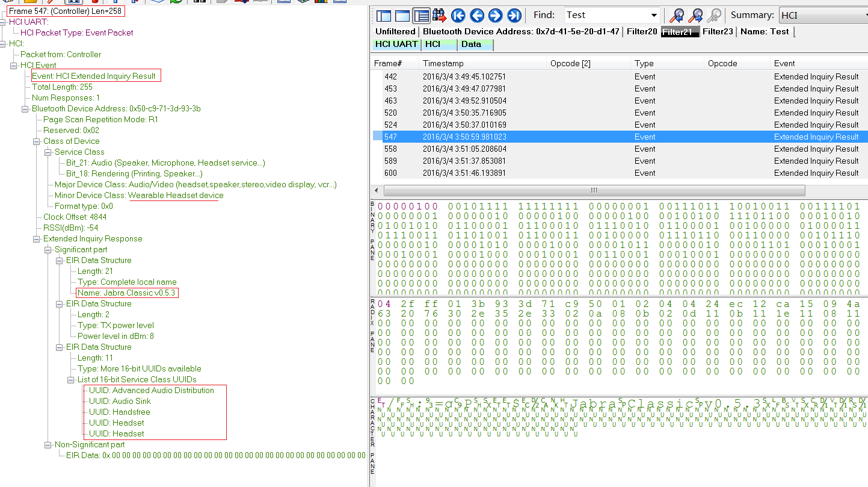Switch to the Data tab
The image size is (868, 487).
pos(475,45)
